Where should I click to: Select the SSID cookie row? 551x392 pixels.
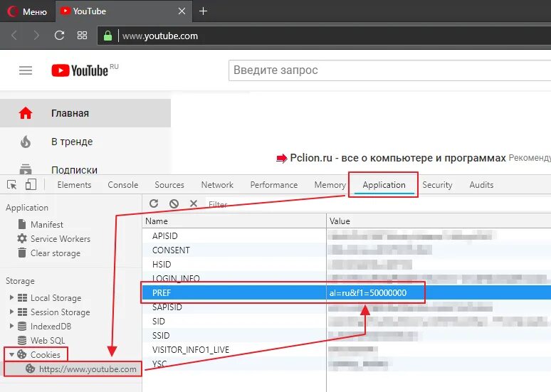point(347,336)
